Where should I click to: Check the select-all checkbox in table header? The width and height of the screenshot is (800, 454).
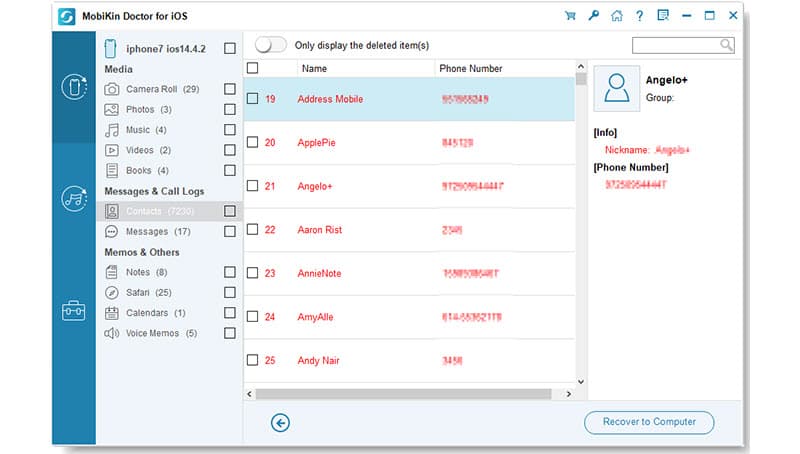[253, 68]
